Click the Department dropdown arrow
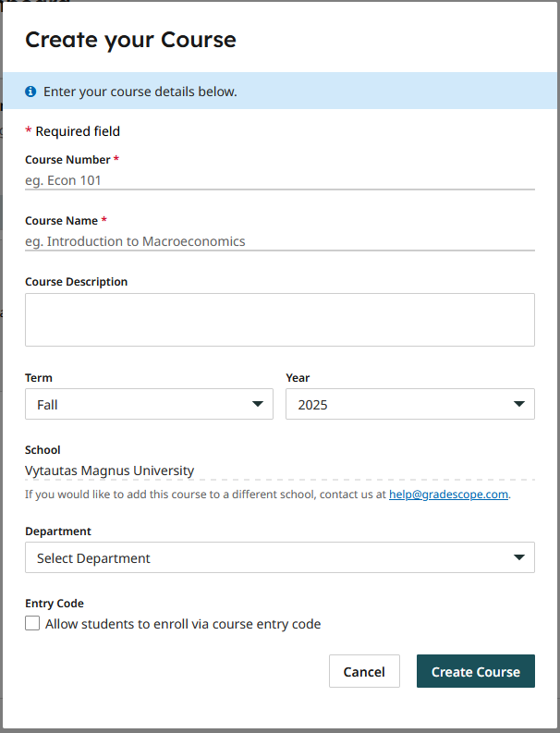 (518, 558)
